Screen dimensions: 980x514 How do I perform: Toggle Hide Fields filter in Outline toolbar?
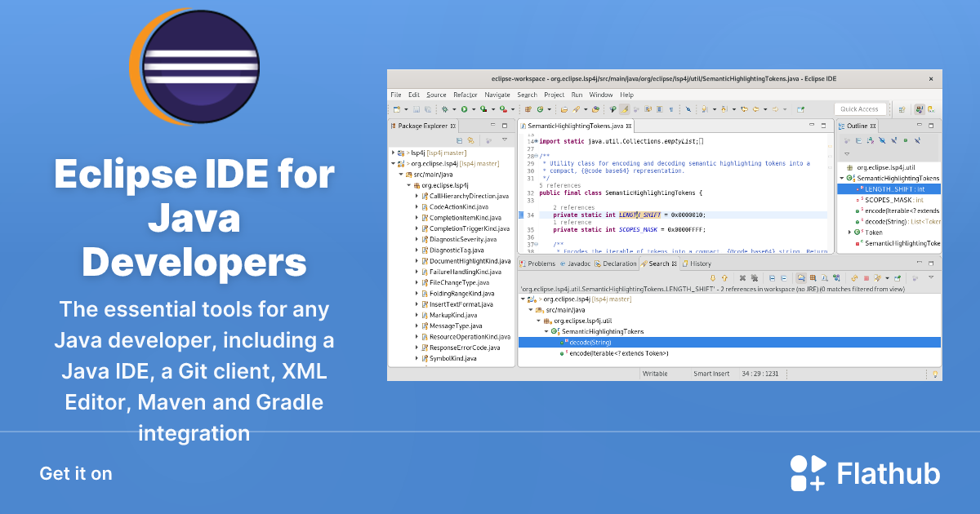[883, 140]
